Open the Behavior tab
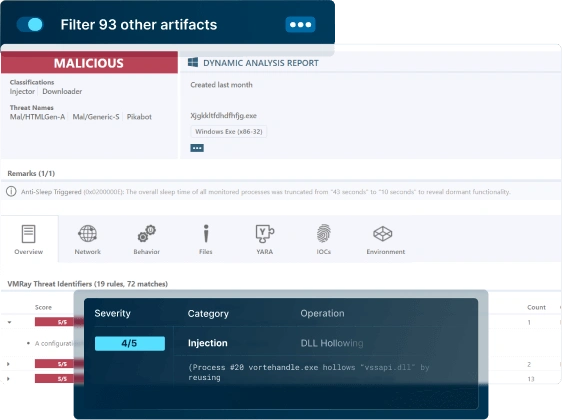The width and height of the screenshot is (562, 420). [146, 239]
